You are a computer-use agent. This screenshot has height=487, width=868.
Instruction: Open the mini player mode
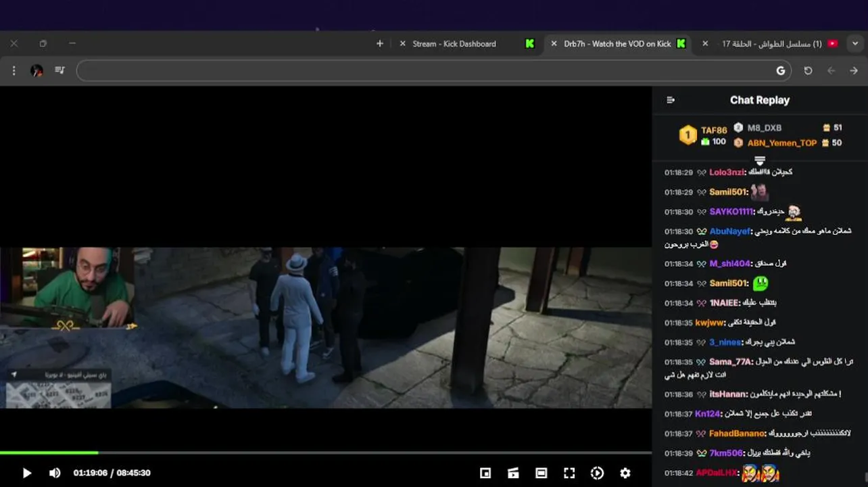[485, 473]
